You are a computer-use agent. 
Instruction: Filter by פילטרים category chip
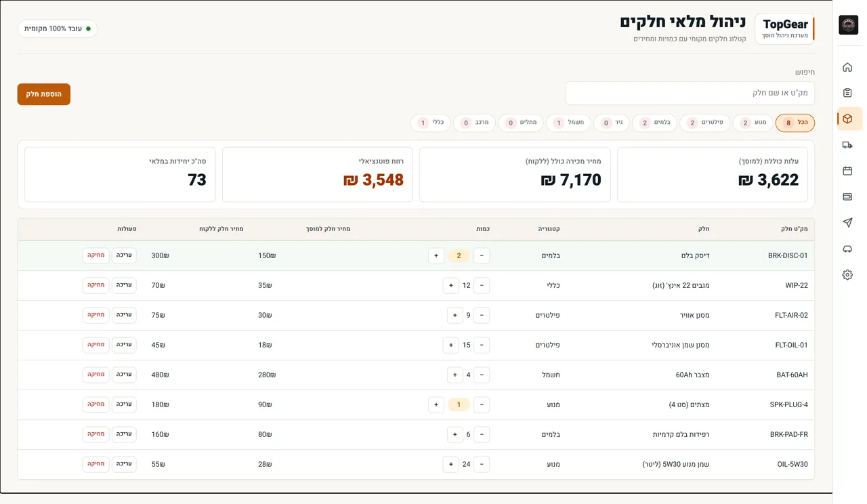[705, 123]
